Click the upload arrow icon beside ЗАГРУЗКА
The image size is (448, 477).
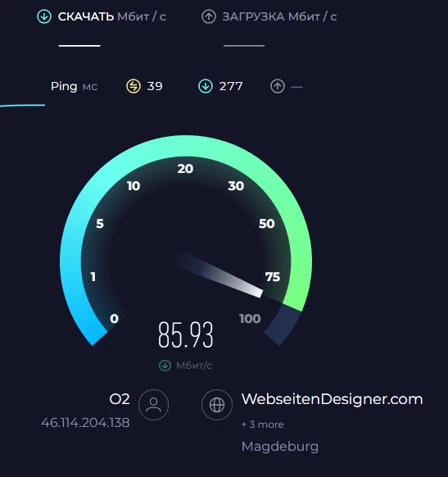(209, 16)
